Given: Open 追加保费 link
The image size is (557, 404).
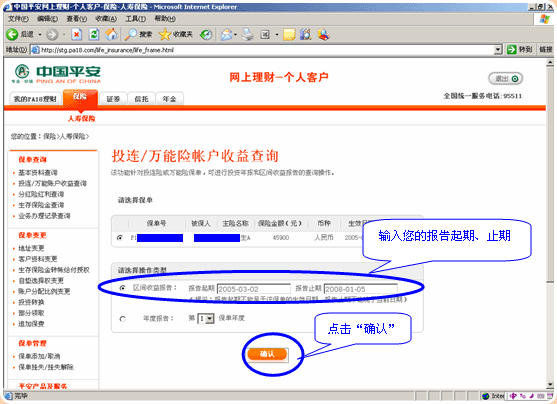Looking at the screenshot, I should [31, 324].
